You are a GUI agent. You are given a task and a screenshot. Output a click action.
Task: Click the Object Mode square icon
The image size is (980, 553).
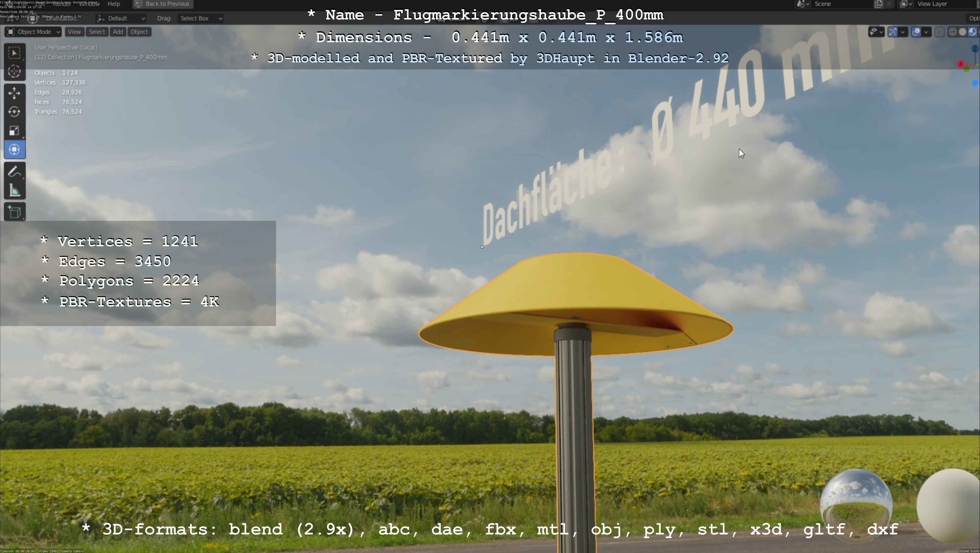click(x=11, y=32)
